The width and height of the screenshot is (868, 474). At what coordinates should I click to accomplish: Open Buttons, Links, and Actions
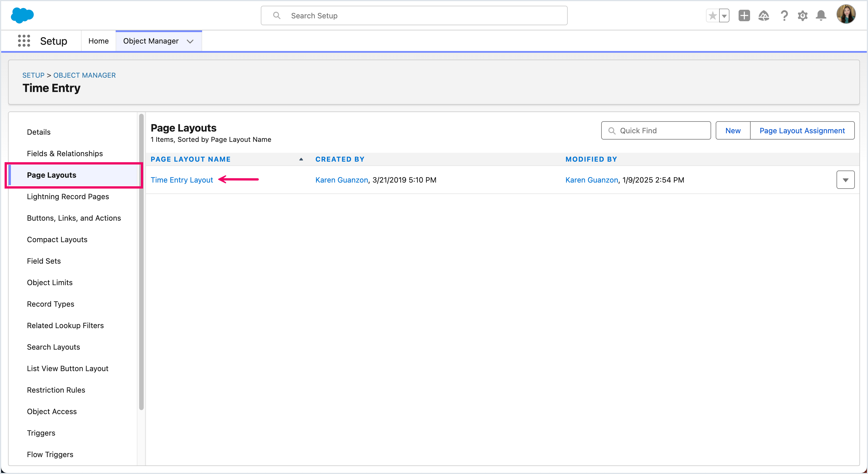(x=74, y=218)
